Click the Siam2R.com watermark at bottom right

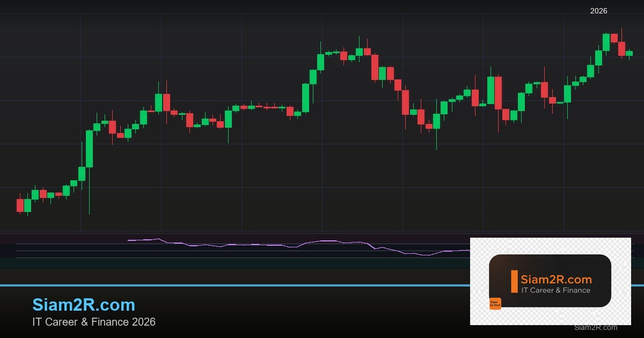tap(595, 328)
